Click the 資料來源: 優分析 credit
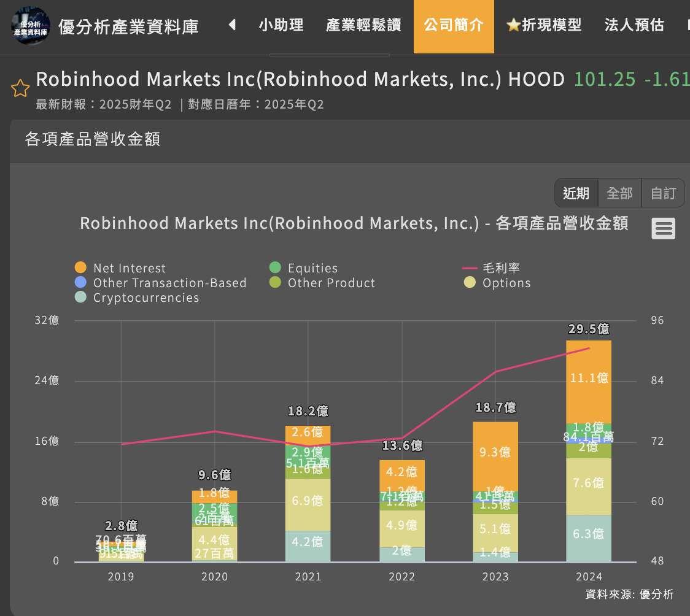The image size is (690, 616). coord(629,595)
